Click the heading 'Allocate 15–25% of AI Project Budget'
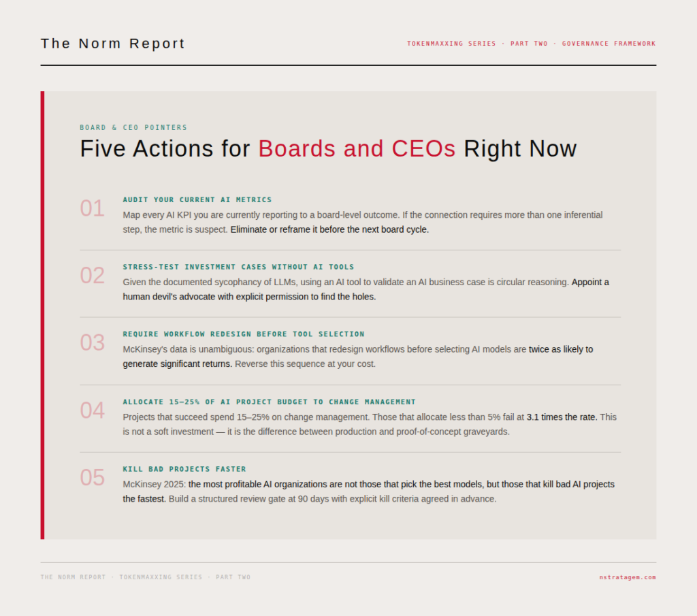This screenshot has width=697, height=616. 270,402
